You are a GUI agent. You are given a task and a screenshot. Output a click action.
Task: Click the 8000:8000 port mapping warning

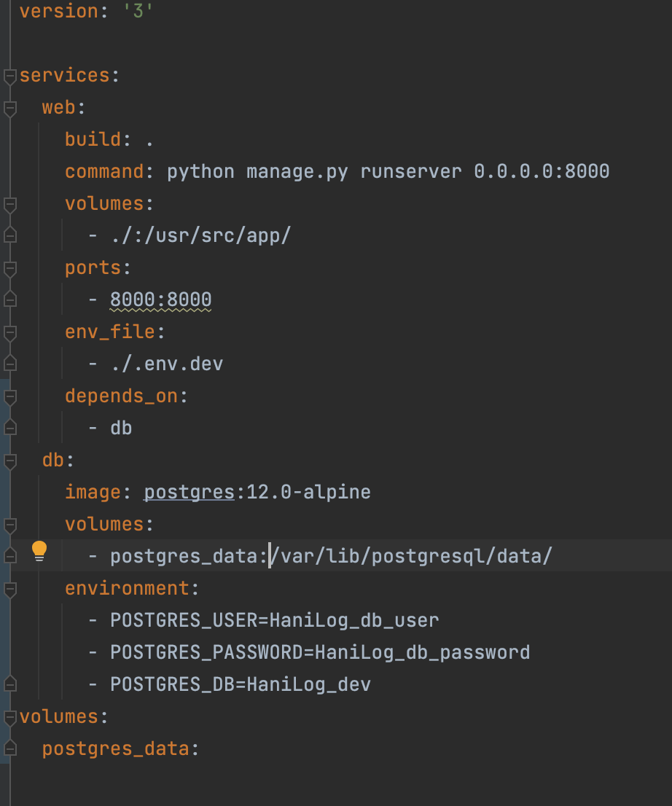coord(160,300)
